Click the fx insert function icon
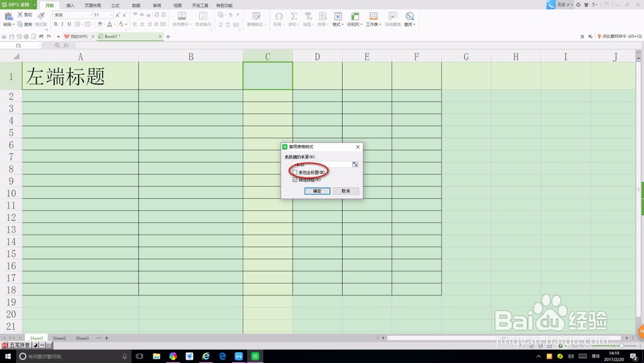Image resolution: width=644 pixels, height=363 pixels. pos(66,46)
